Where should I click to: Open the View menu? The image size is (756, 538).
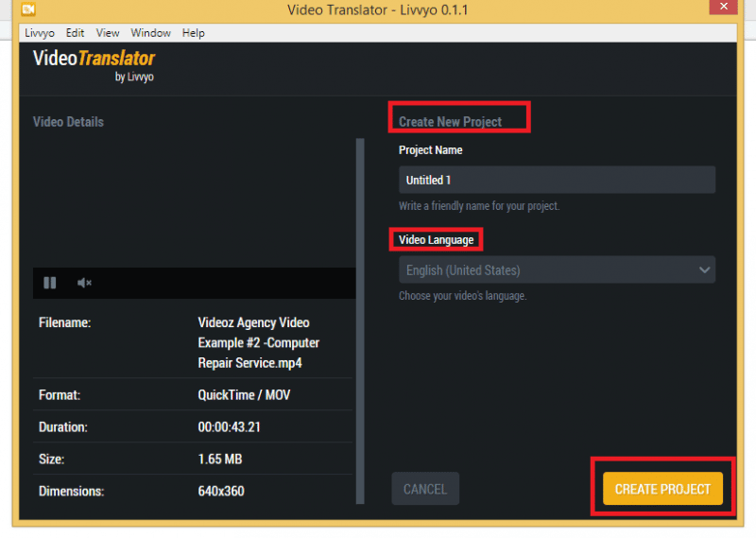108,33
